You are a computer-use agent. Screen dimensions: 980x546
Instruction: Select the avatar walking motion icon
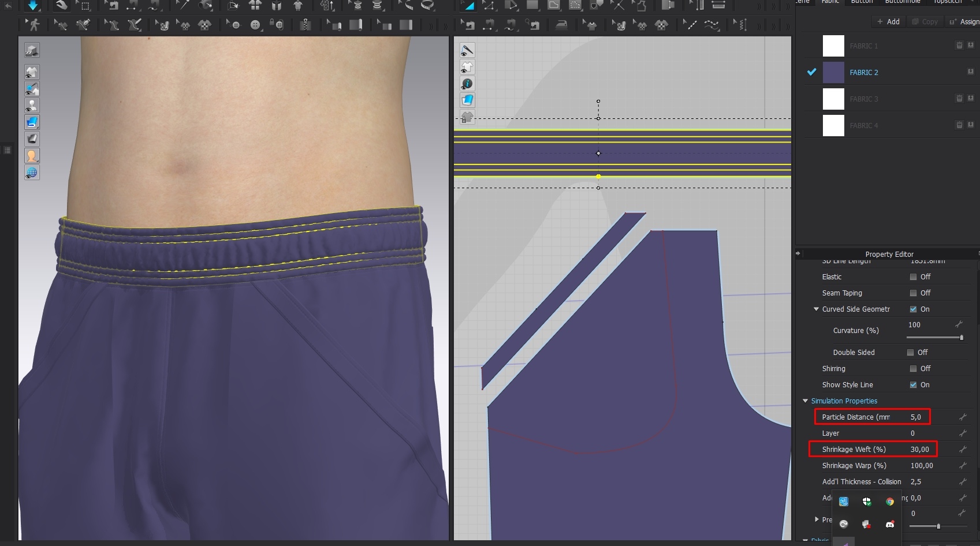pyautogui.click(x=33, y=25)
